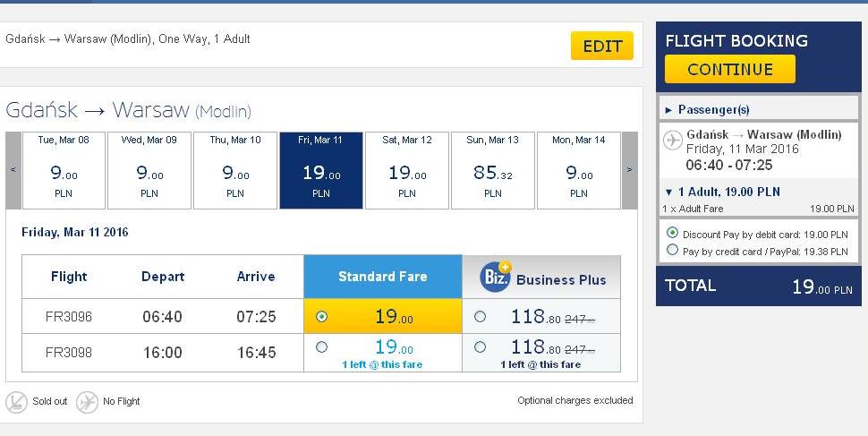Switch to Sun, Mar 13 date tab
Viewport: 868px width, 436px height.
[493, 170]
